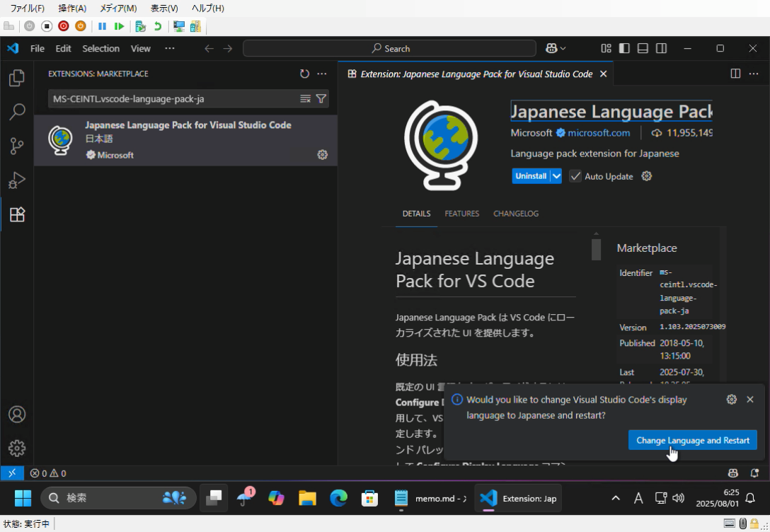770x532 pixels.
Task: Open editor more actions menu
Action: [753, 74]
